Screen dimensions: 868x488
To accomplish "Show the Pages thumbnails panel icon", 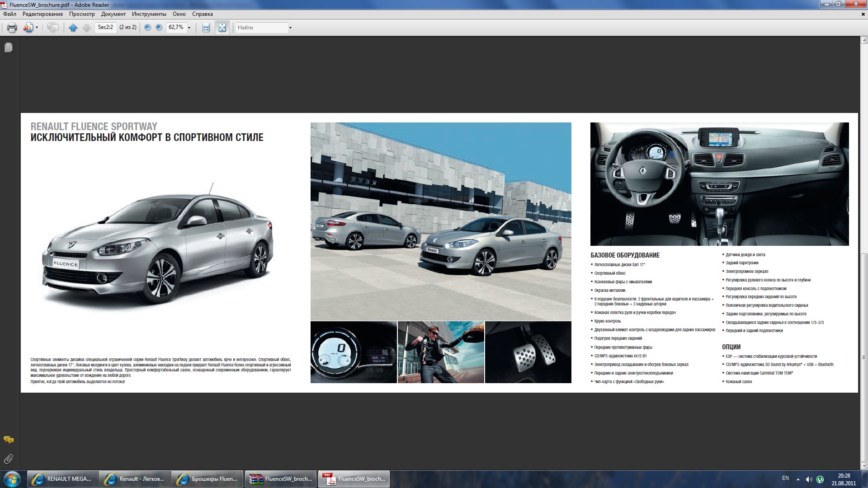I will pyautogui.click(x=9, y=47).
